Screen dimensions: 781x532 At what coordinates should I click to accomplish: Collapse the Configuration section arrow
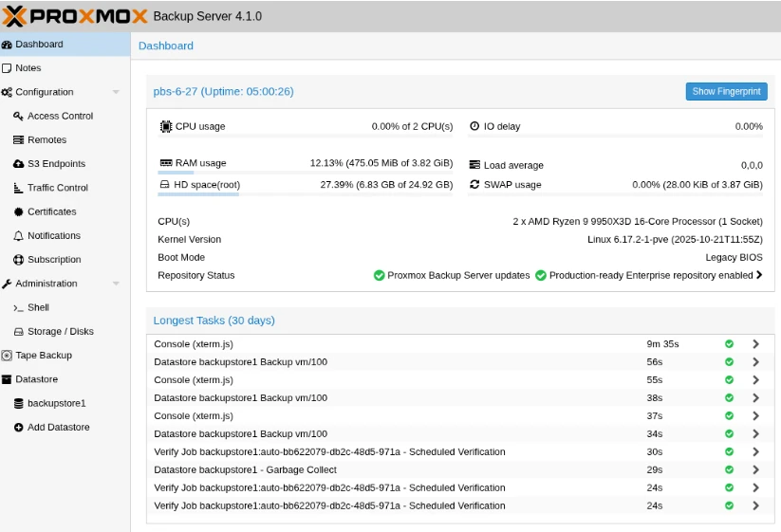(x=116, y=92)
